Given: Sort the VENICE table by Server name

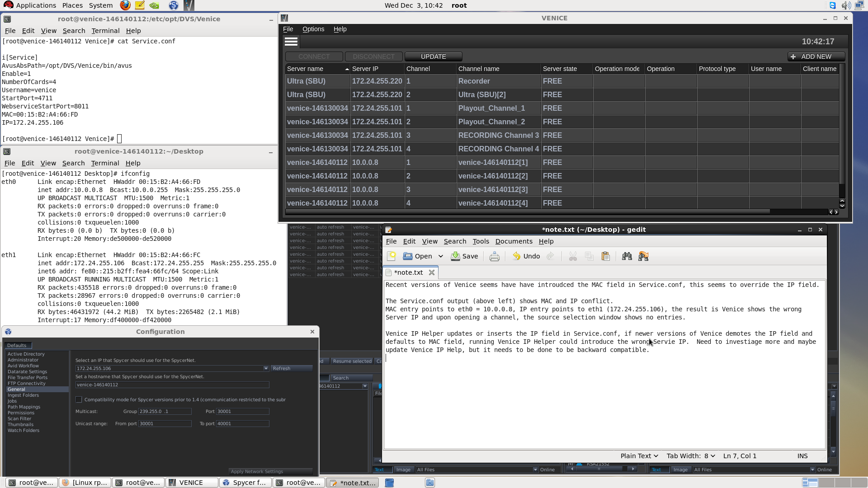Looking at the screenshot, I should coord(318,69).
